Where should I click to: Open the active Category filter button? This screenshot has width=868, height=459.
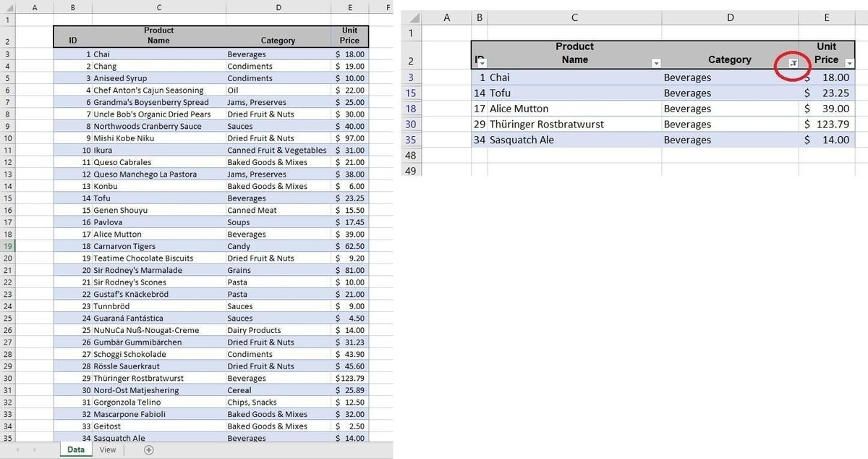click(x=793, y=64)
